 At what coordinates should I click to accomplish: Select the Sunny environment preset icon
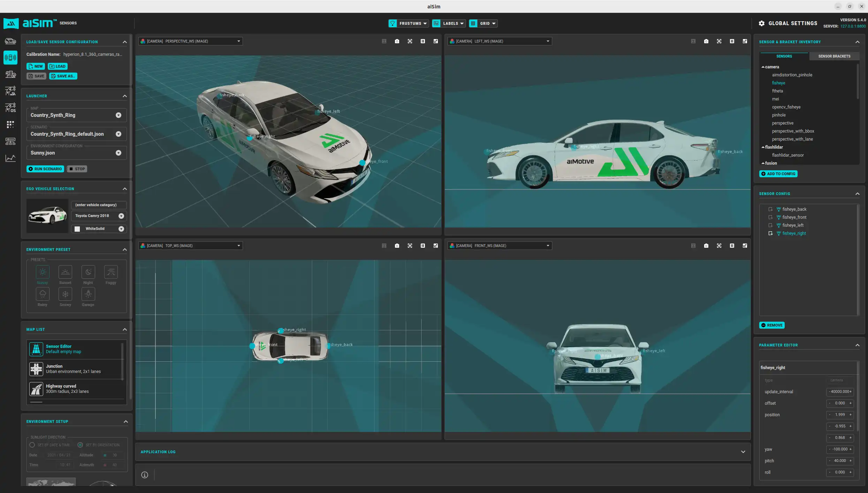click(43, 272)
